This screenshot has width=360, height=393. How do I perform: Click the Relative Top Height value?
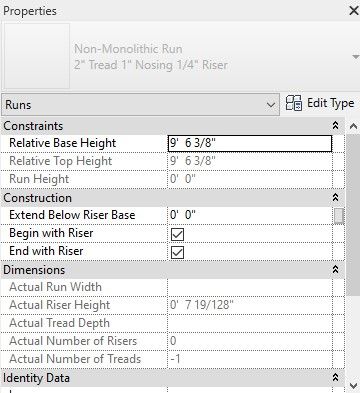[250, 161]
